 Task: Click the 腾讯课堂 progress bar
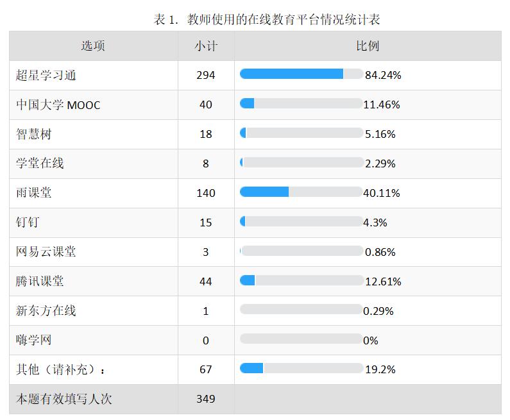(301, 281)
